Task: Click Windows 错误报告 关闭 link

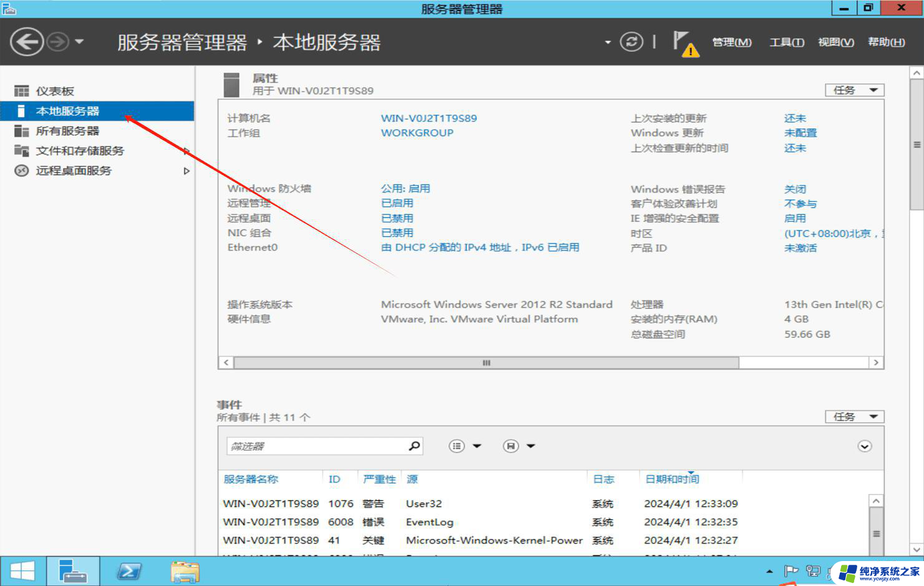Action: pyautogui.click(x=795, y=189)
